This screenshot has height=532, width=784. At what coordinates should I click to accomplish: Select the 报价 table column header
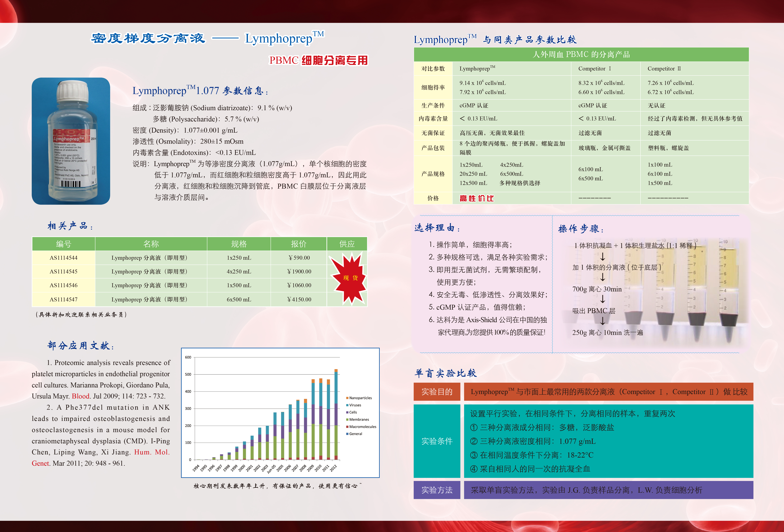click(x=299, y=244)
